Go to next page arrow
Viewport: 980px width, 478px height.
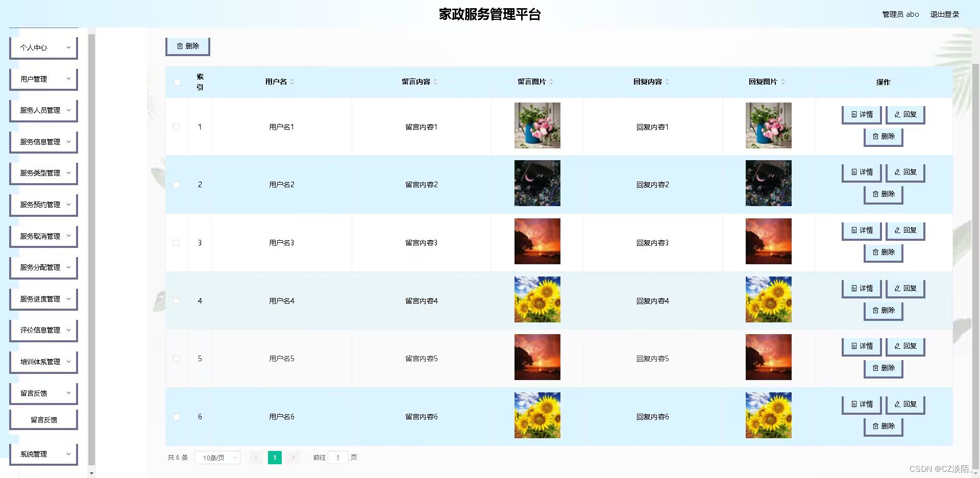pyautogui.click(x=293, y=458)
